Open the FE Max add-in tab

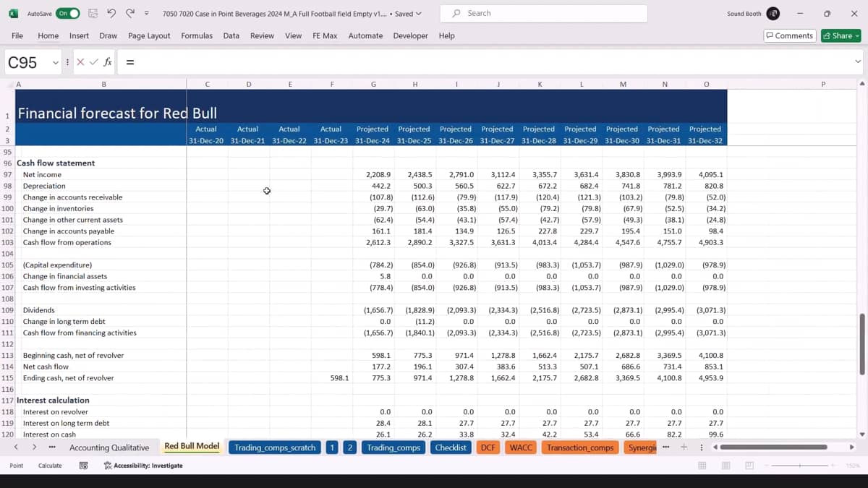325,35
